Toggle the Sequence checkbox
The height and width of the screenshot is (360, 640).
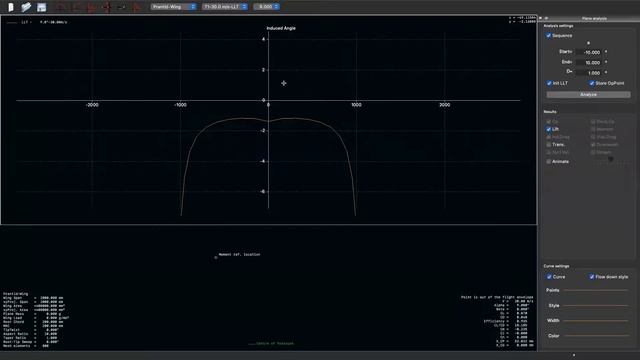(x=549, y=36)
